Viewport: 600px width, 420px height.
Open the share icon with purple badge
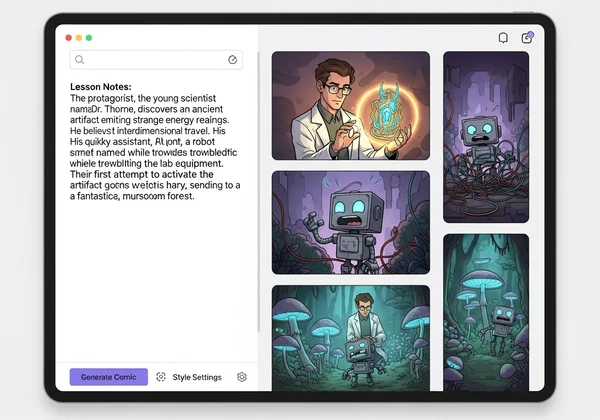click(527, 37)
